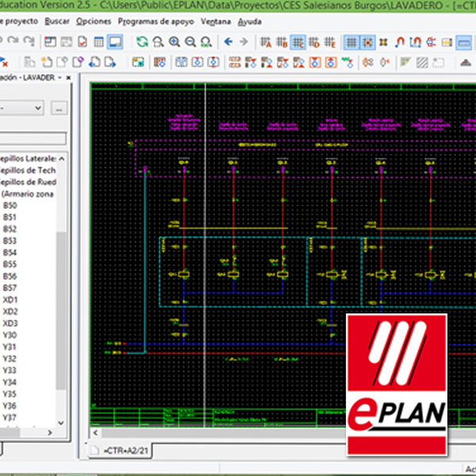Switch to grid size B
Image resolution: width=476 pixels, height=476 pixels.
click(282, 42)
